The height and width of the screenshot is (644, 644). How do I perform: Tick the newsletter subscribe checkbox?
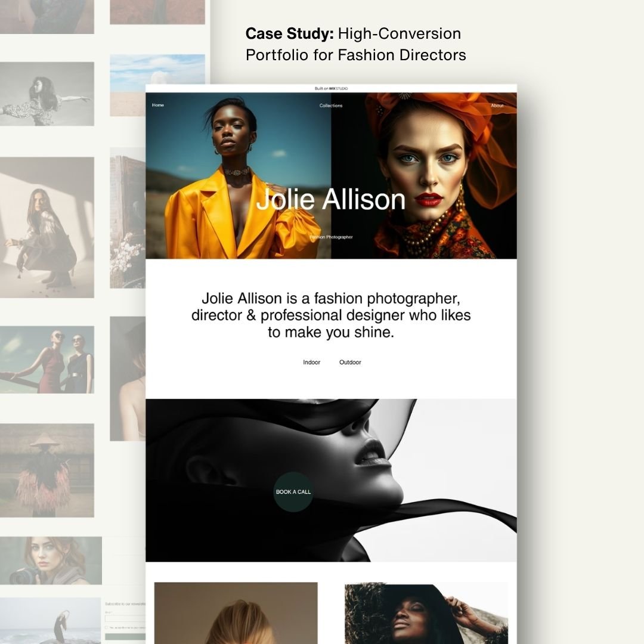coord(107,627)
